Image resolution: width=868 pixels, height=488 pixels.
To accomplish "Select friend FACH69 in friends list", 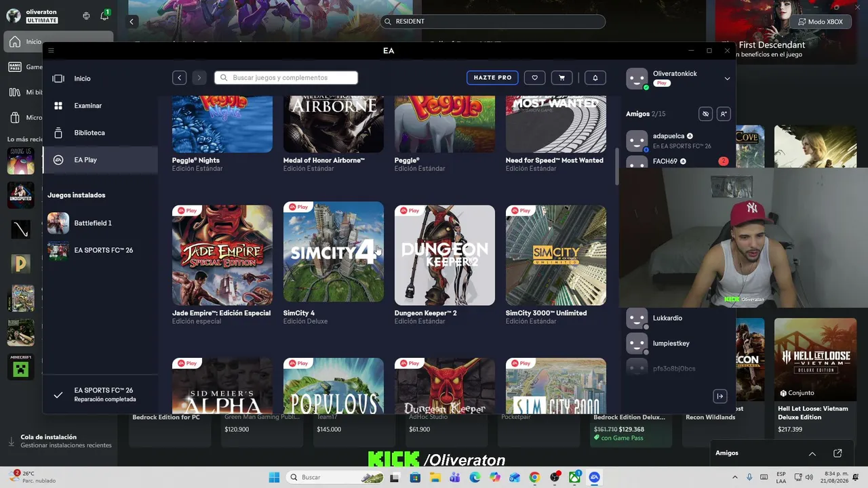I will click(678, 161).
